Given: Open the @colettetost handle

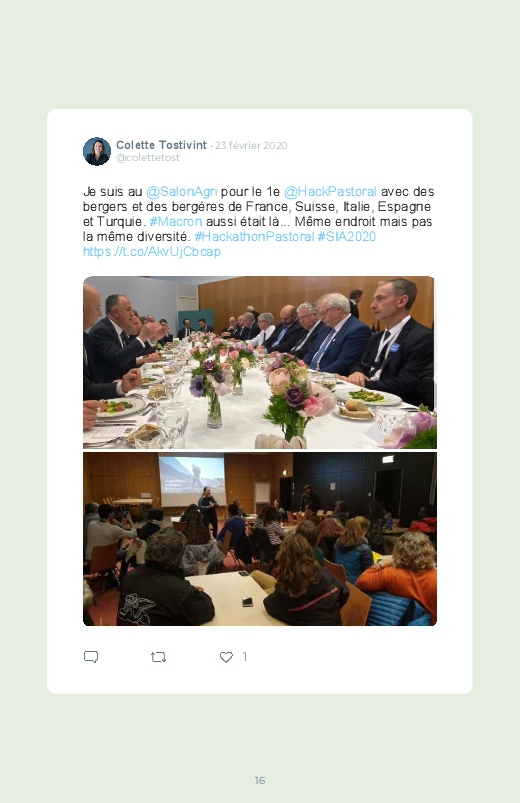Looking at the screenshot, I should (148, 158).
